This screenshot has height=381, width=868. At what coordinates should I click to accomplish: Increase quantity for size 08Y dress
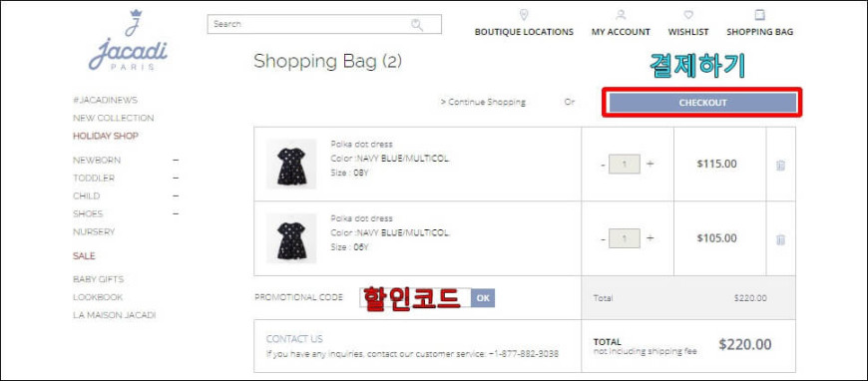tap(650, 164)
